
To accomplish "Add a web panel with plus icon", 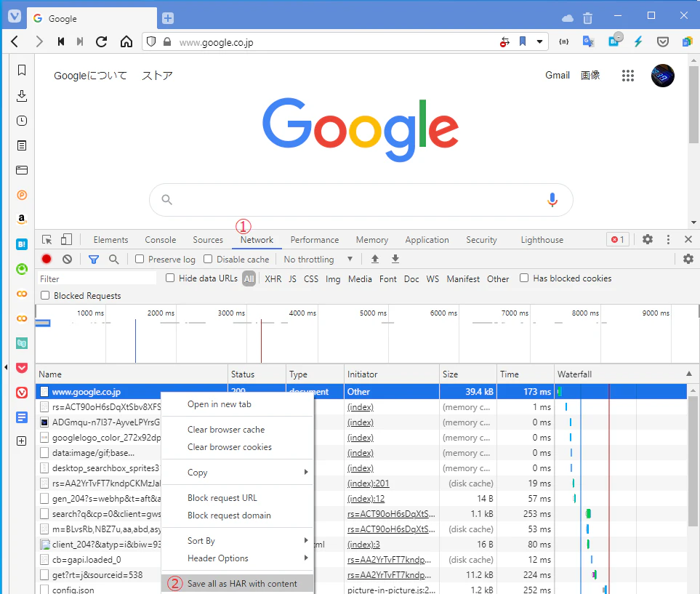I will tap(21, 441).
